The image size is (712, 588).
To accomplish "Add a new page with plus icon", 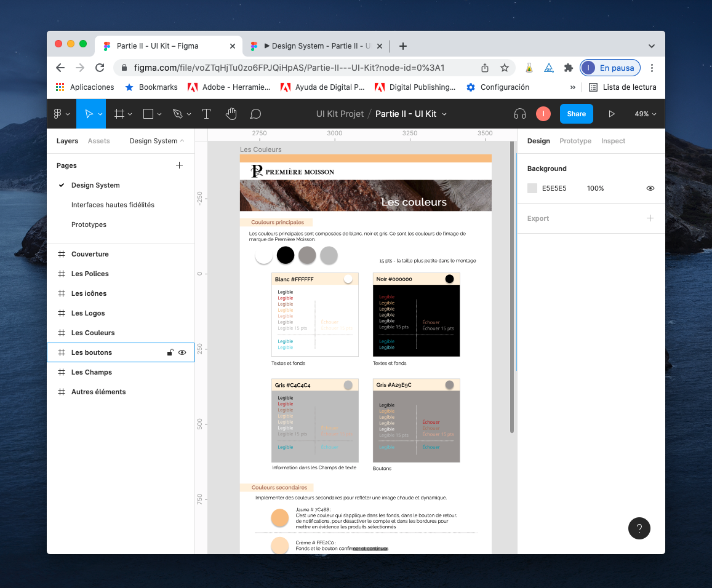I will click(x=179, y=165).
